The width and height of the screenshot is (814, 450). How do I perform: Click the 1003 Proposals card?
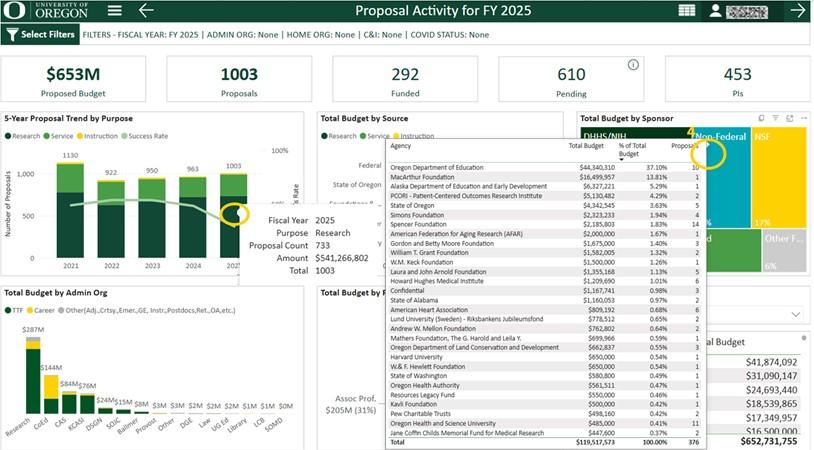[x=239, y=79]
